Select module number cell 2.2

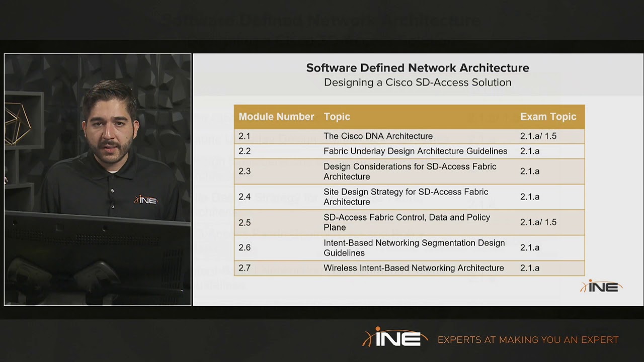[x=245, y=151]
